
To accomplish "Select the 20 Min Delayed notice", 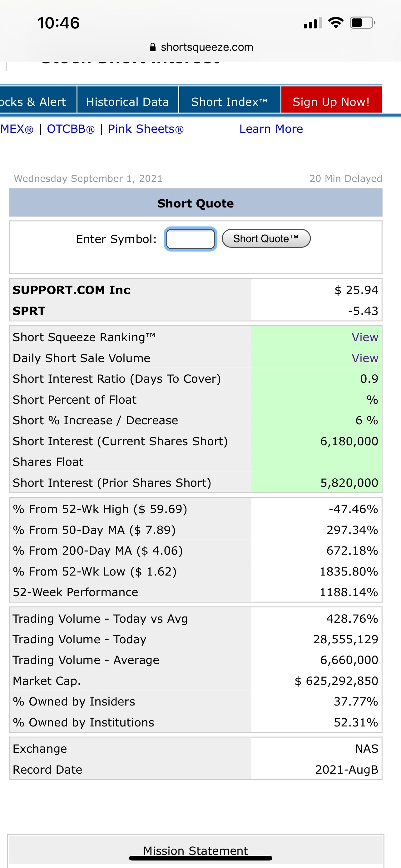I will coord(346,179).
